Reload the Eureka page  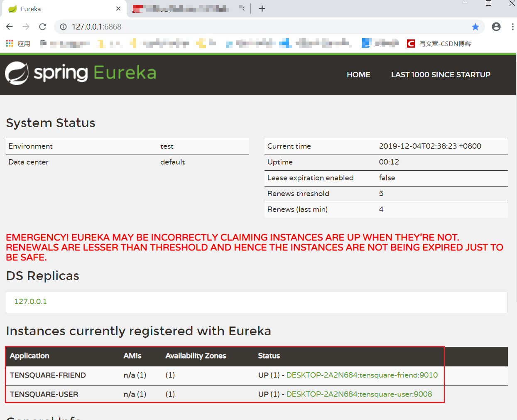coord(43,27)
